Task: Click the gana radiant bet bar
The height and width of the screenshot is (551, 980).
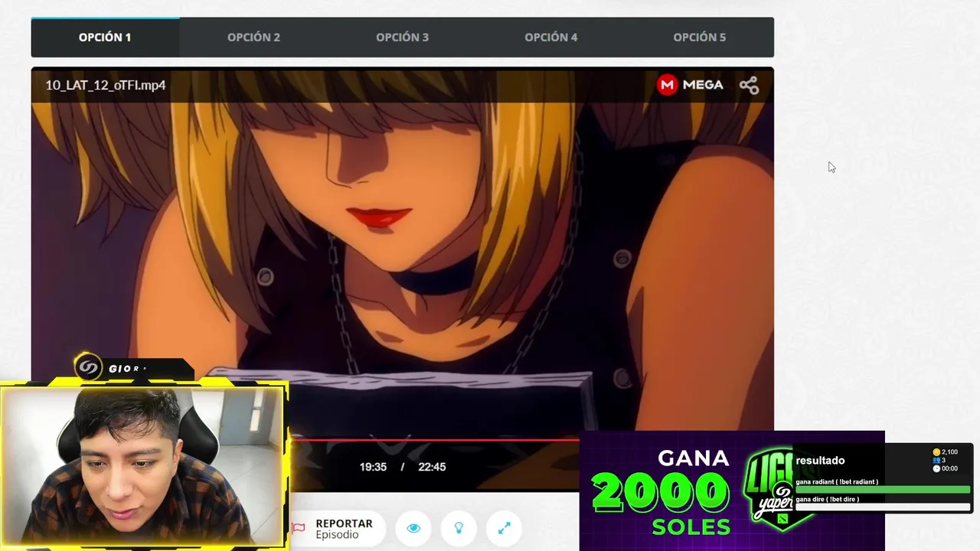Action: pos(883,490)
